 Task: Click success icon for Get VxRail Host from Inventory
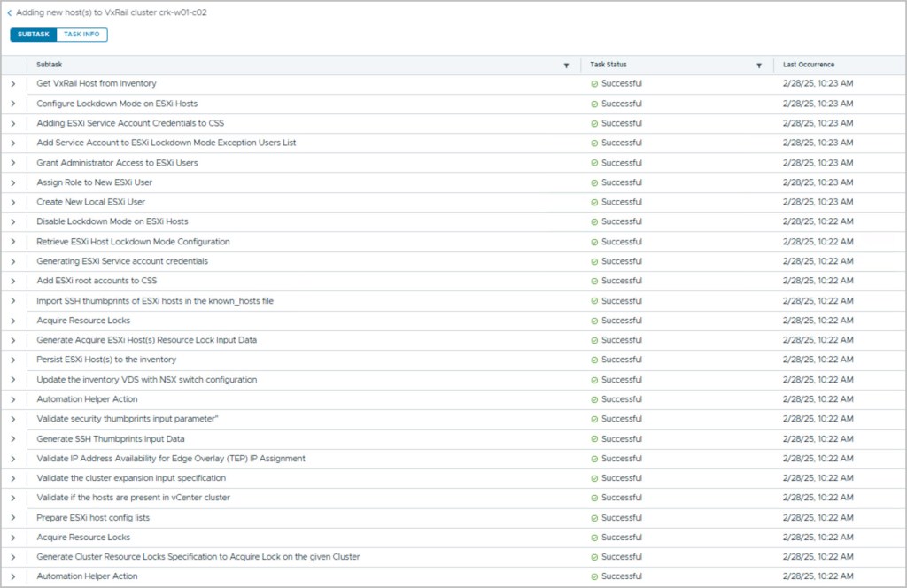[594, 84]
